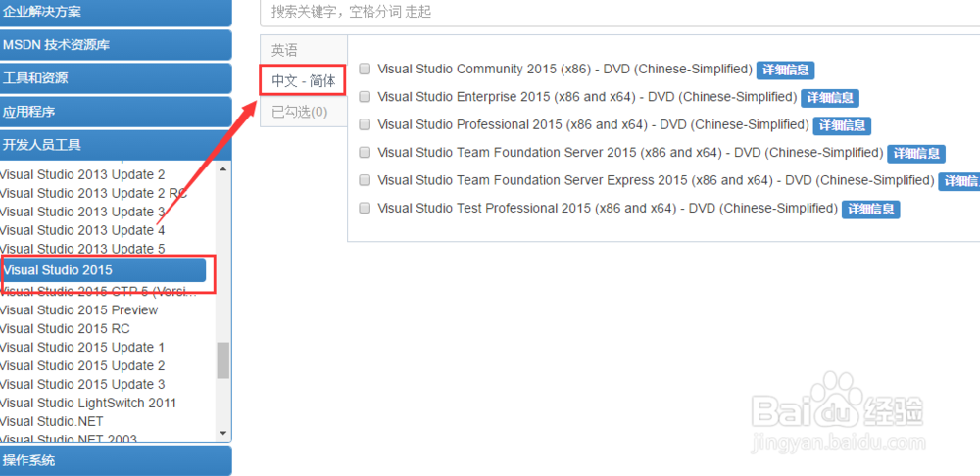Select Visual Studio 2013 Update 2 RC
The width and height of the screenshot is (980, 476).
pos(93,193)
